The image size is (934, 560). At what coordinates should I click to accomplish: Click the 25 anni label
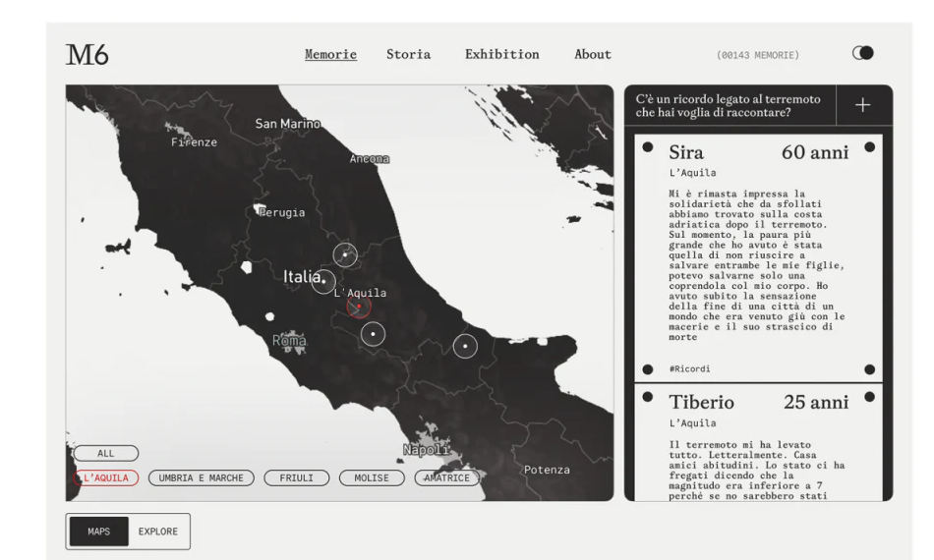816,402
